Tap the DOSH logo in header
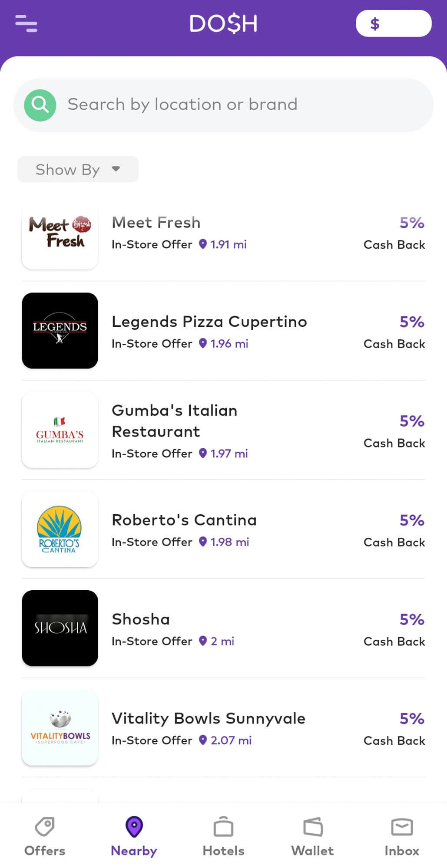Image resolution: width=447 pixels, height=868 pixels. 223,23
